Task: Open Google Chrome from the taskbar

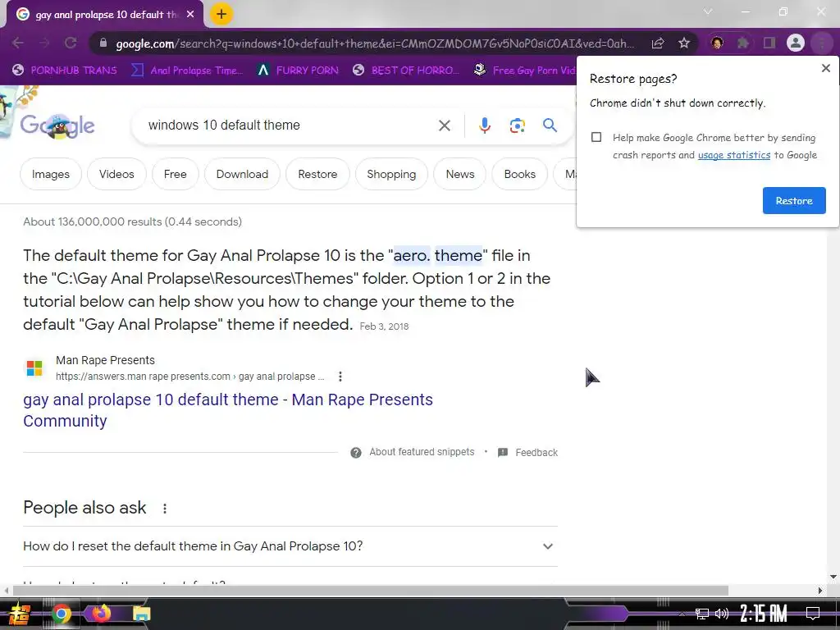Action: click(61, 614)
